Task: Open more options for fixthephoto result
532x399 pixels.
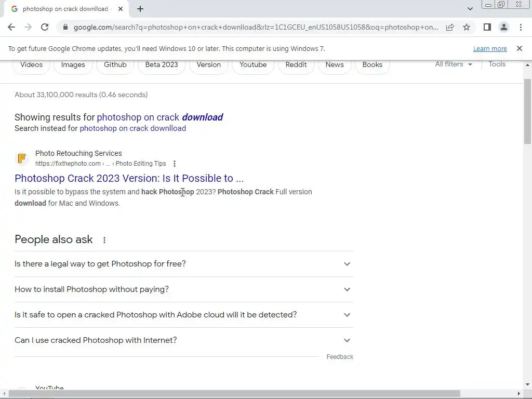Action: click(x=175, y=164)
